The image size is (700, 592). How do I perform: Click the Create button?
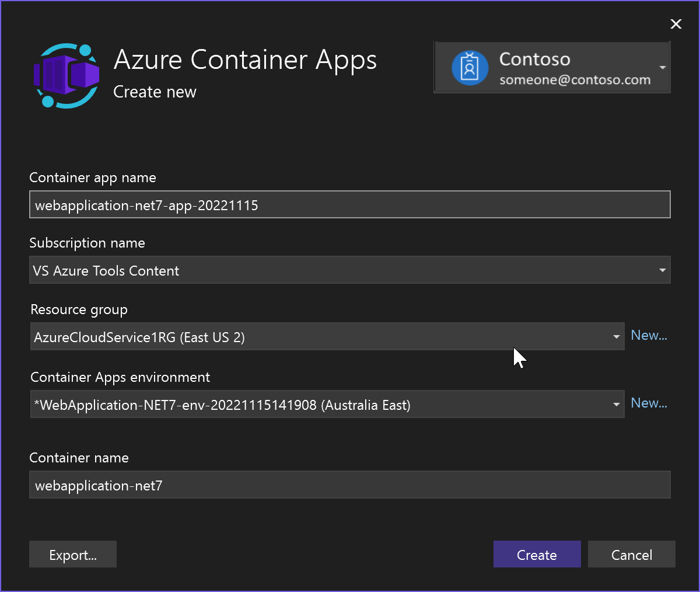click(537, 554)
